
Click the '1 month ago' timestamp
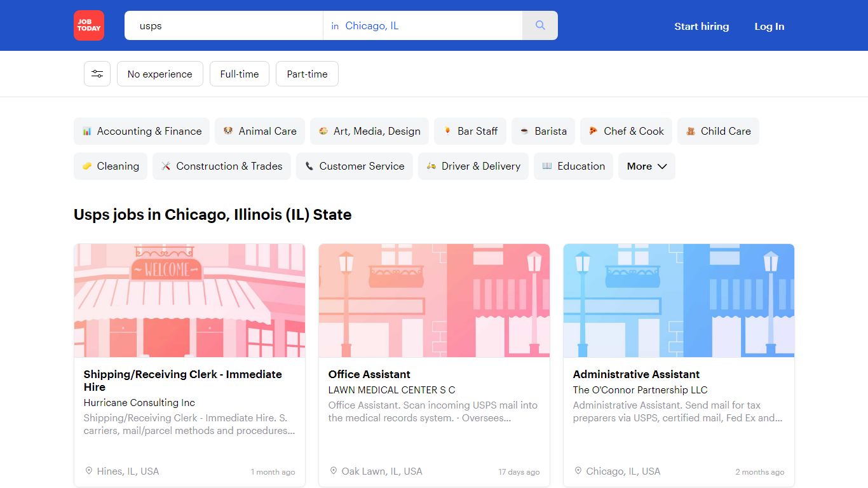[x=273, y=472]
